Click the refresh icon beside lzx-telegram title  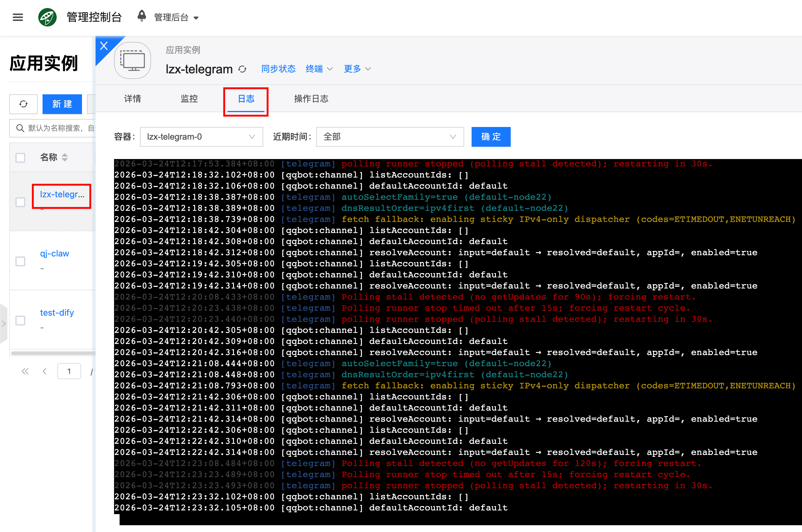pos(242,69)
